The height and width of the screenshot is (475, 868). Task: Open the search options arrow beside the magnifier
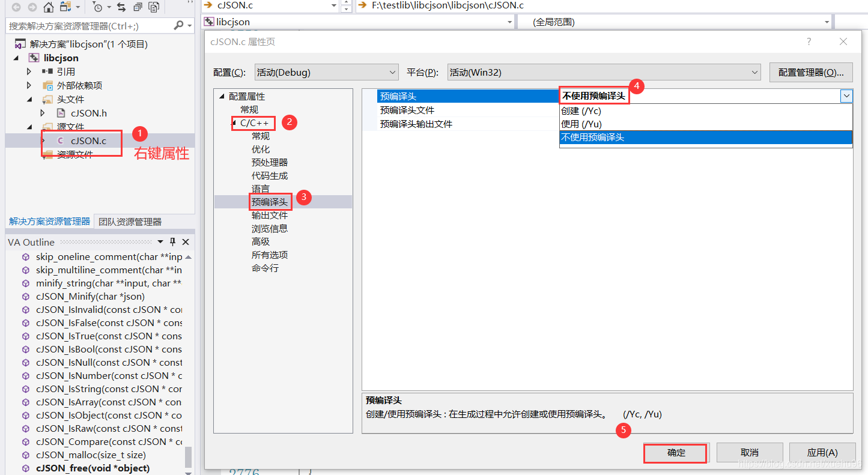click(x=189, y=26)
